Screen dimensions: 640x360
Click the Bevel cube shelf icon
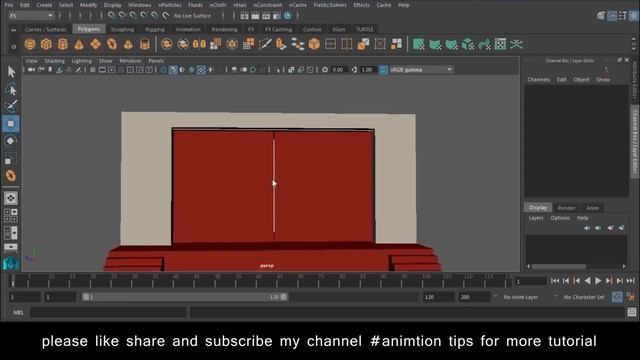314,44
